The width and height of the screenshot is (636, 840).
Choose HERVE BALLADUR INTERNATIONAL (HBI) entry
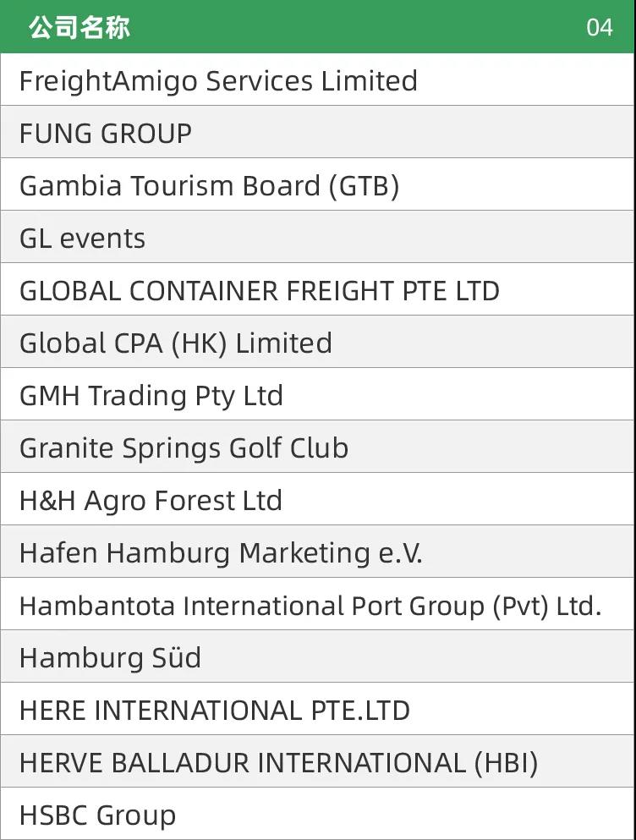[x=318, y=762]
